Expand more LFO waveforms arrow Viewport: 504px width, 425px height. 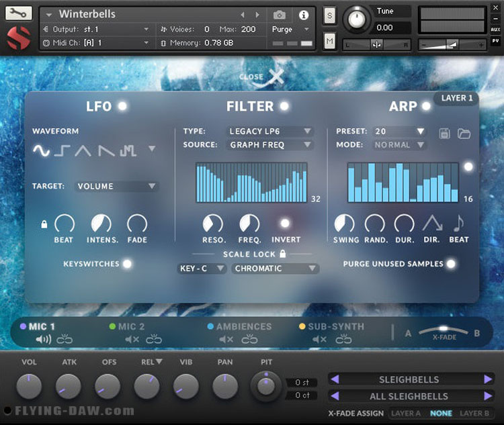pyautogui.click(x=152, y=148)
